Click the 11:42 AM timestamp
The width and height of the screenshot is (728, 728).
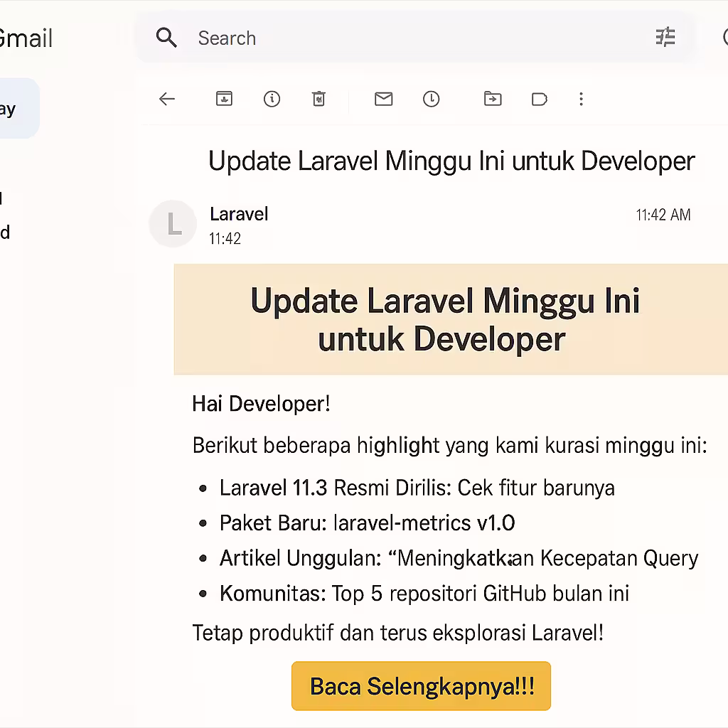pyautogui.click(x=663, y=215)
